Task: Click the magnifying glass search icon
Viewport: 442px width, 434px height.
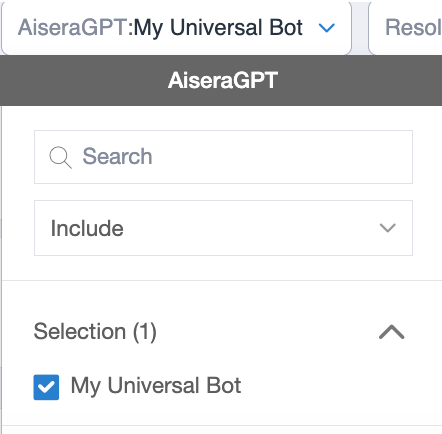Action: pyautogui.click(x=60, y=157)
